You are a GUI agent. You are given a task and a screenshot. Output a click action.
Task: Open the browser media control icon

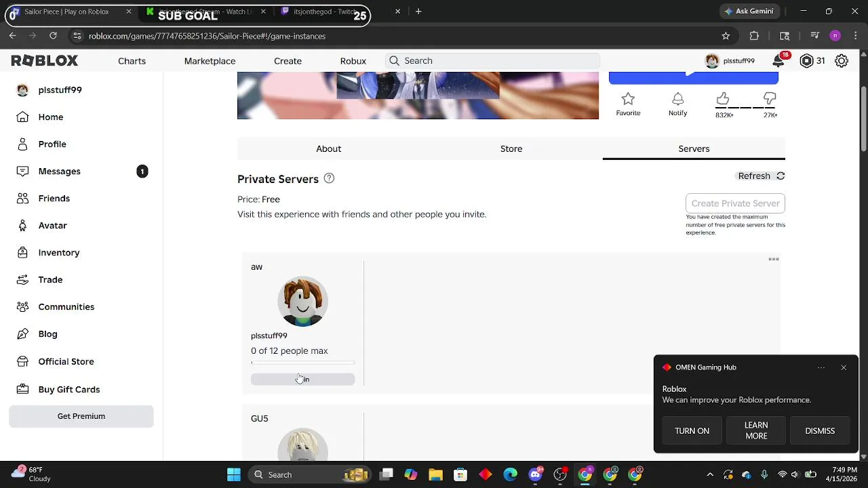coord(816,36)
